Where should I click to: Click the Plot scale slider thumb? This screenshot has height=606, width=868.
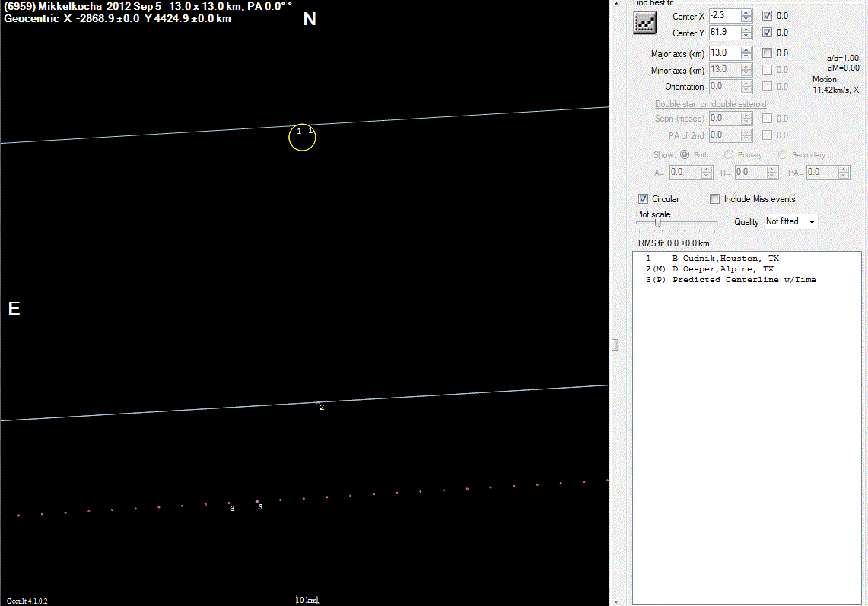click(x=657, y=223)
